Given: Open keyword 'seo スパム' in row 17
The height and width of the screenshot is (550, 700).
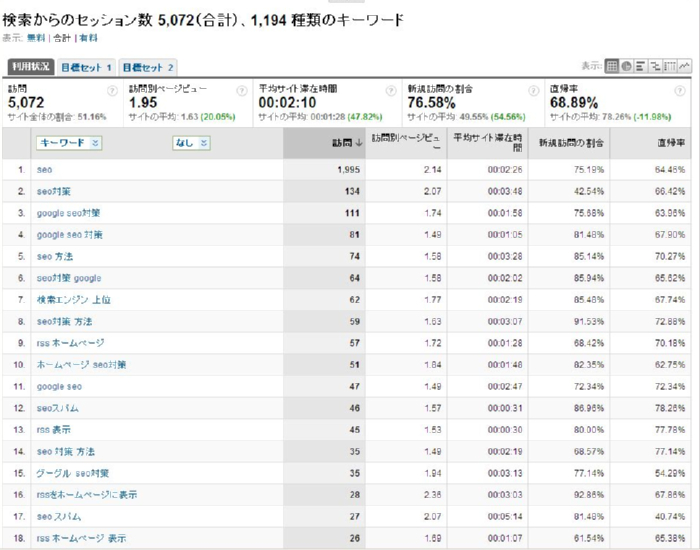Looking at the screenshot, I should tap(59, 517).
